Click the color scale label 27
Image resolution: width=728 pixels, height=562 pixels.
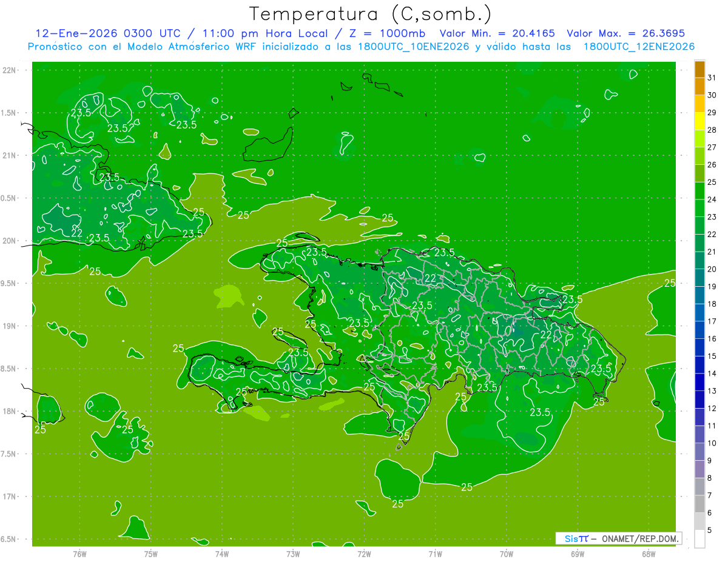(712, 147)
